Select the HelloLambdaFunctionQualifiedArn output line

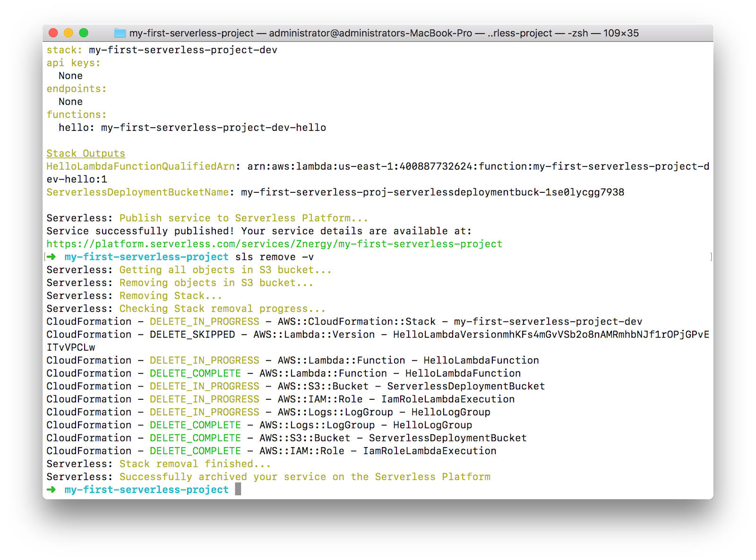[x=140, y=166]
